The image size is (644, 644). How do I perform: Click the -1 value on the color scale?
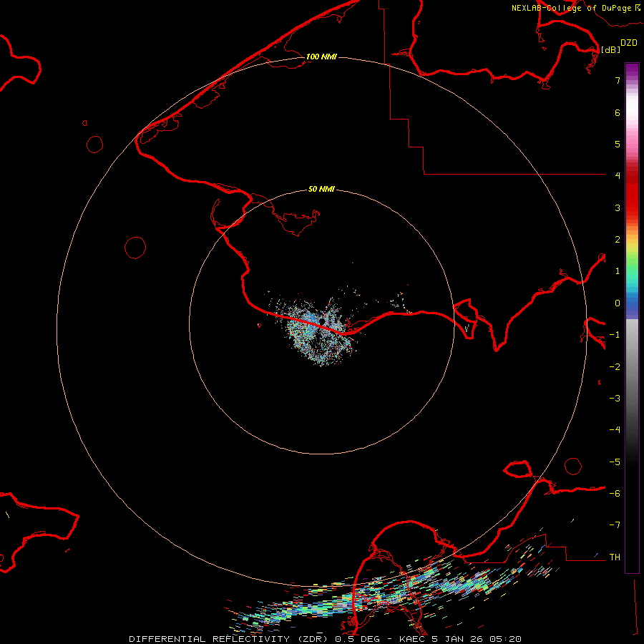(x=615, y=335)
